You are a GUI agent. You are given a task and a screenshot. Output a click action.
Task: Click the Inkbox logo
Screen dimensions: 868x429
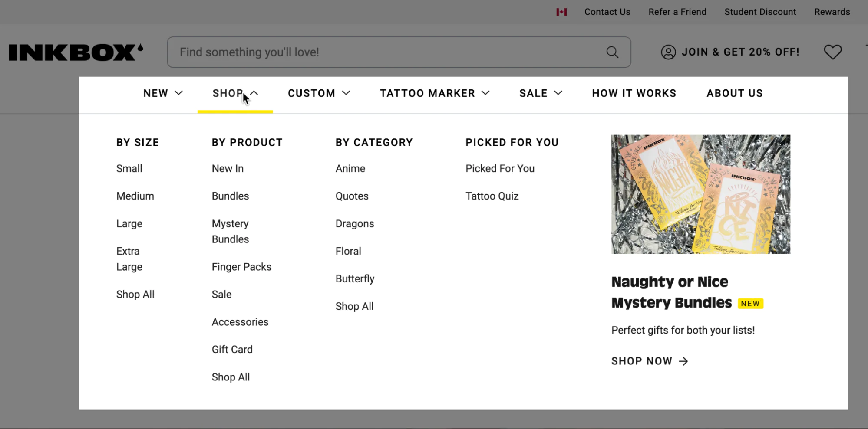pos(76,52)
